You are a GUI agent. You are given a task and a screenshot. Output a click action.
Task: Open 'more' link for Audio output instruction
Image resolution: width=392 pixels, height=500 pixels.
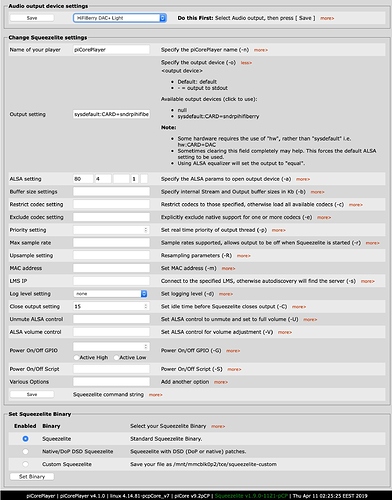click(x=327, y=18)
